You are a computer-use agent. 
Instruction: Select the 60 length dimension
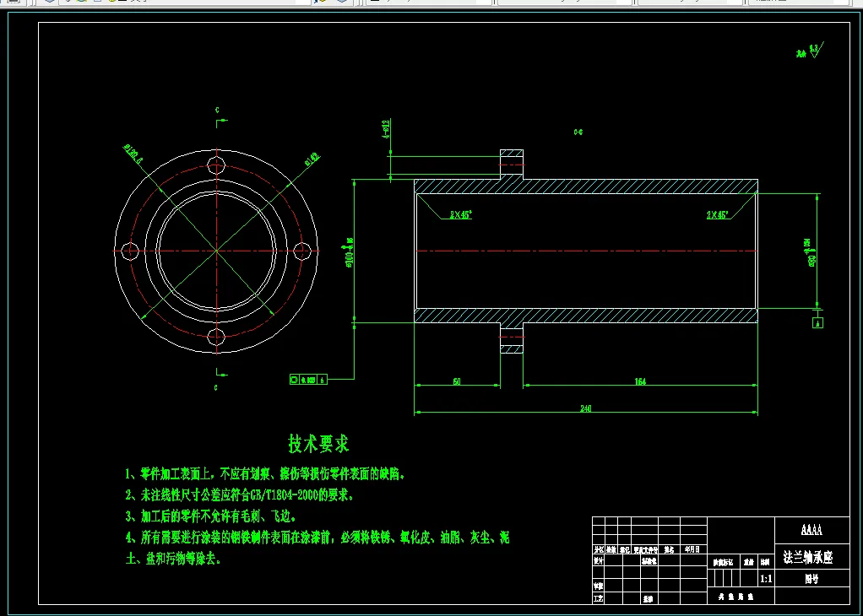457,381
